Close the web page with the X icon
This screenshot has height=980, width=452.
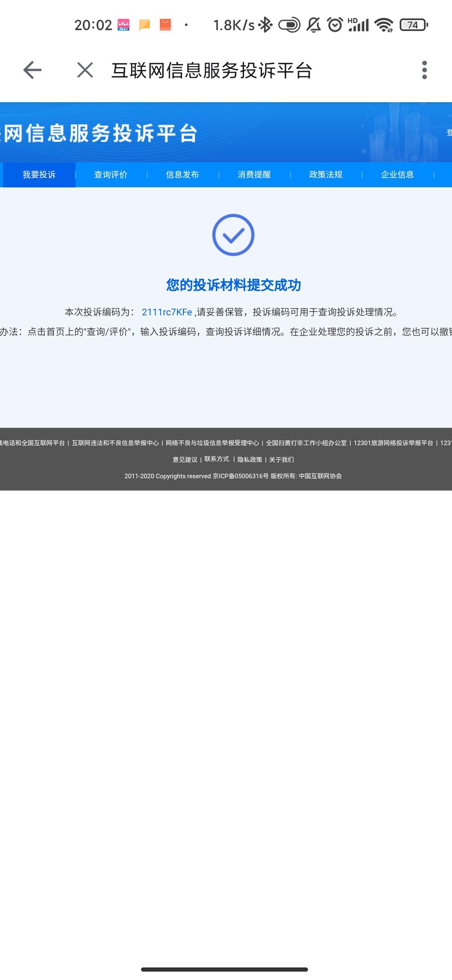point(85,70)
